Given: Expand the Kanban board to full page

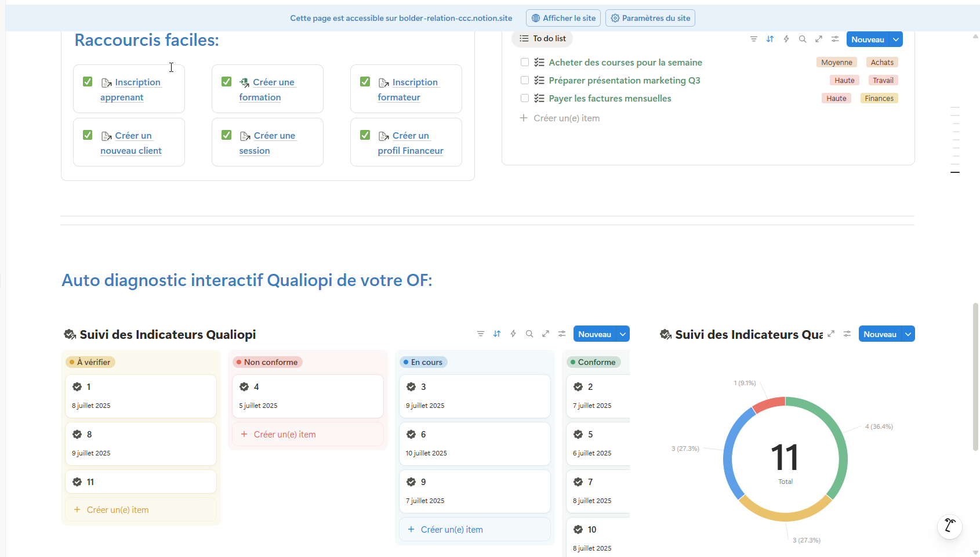Looking at the screenshot, I should (x=546, y=334).
